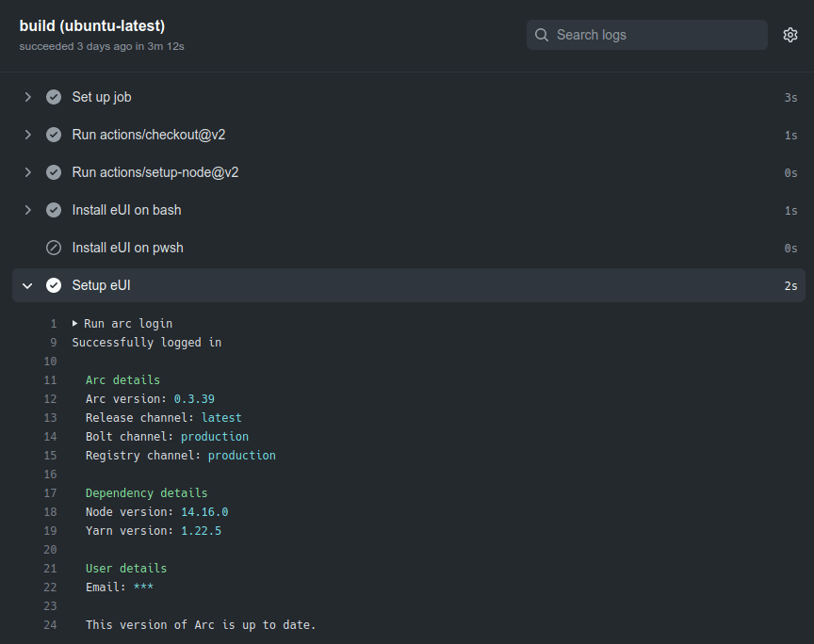
Task: Open the log settings gear icon
Action: [790, 35]
